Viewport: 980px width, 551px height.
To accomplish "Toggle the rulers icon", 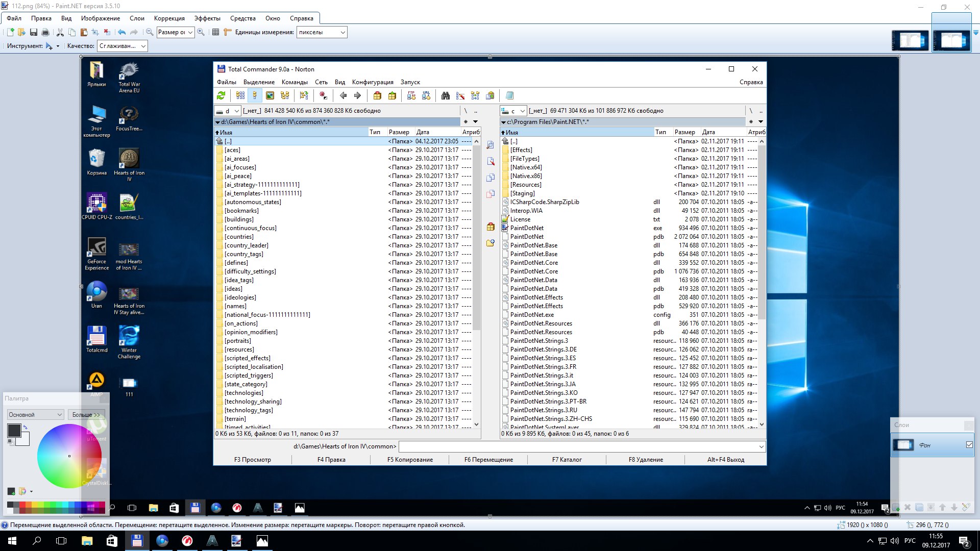I will coord(228,32).
